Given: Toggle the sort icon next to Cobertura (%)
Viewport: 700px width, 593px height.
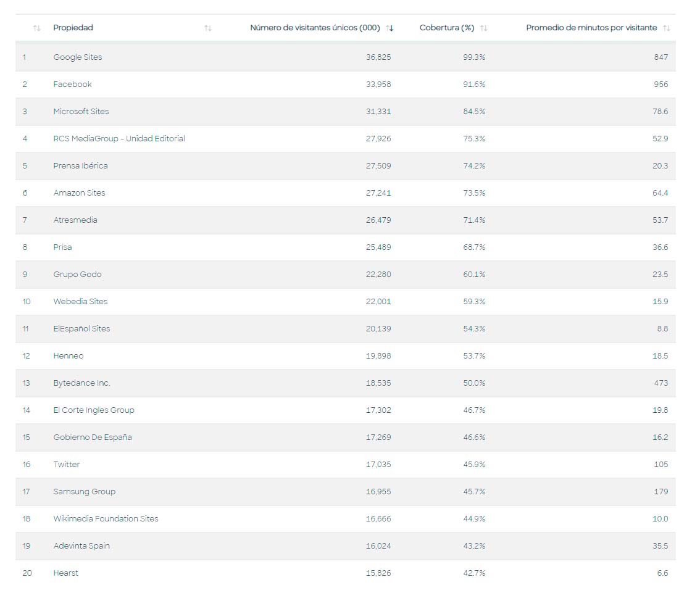Looking at the screenshot, I should coord(484,28).
